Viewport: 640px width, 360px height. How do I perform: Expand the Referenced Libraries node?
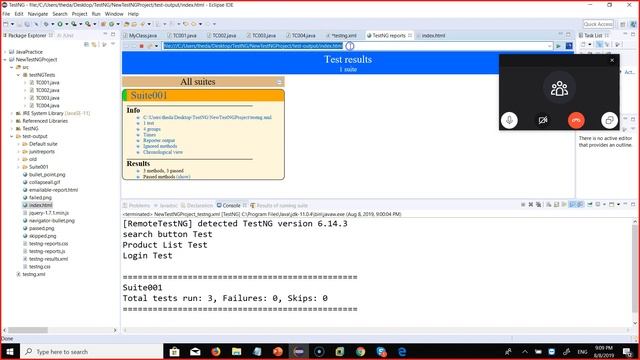[12, 121]
